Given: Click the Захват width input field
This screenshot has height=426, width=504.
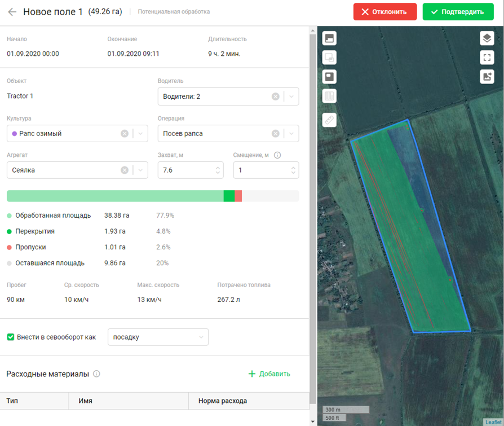Looking at the screenshot, I should (x=191, y=170).
